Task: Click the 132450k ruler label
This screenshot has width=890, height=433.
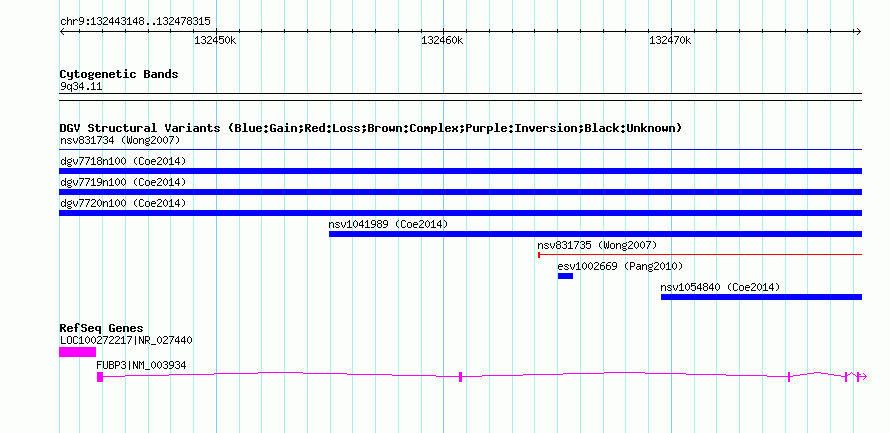Action: point(215,40)
